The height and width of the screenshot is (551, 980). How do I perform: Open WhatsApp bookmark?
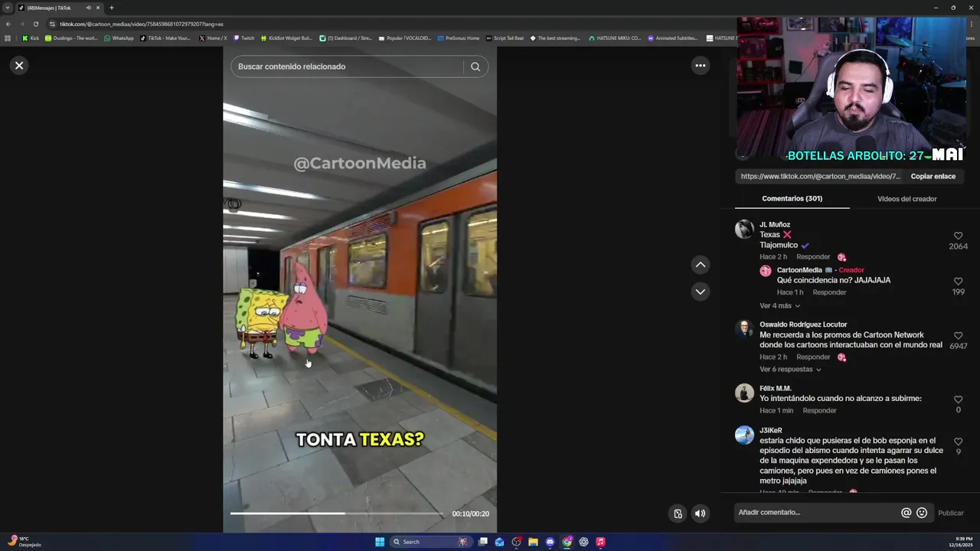[119, 38]
